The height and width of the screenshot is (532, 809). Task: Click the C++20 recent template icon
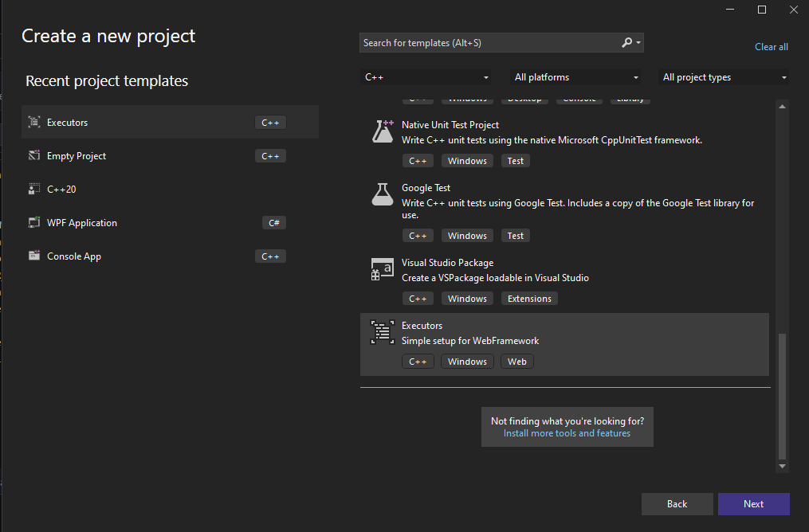[x=34, y=189]
